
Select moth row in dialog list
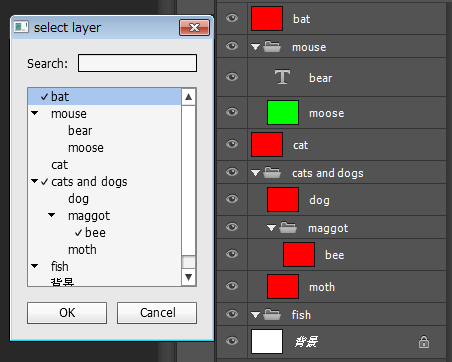tap(105, 250)
